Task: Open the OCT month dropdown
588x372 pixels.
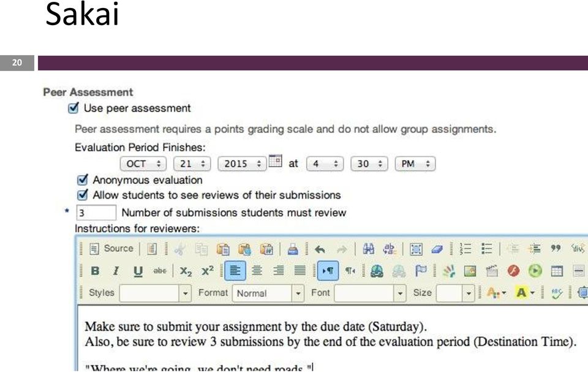Action: point(143,164)
